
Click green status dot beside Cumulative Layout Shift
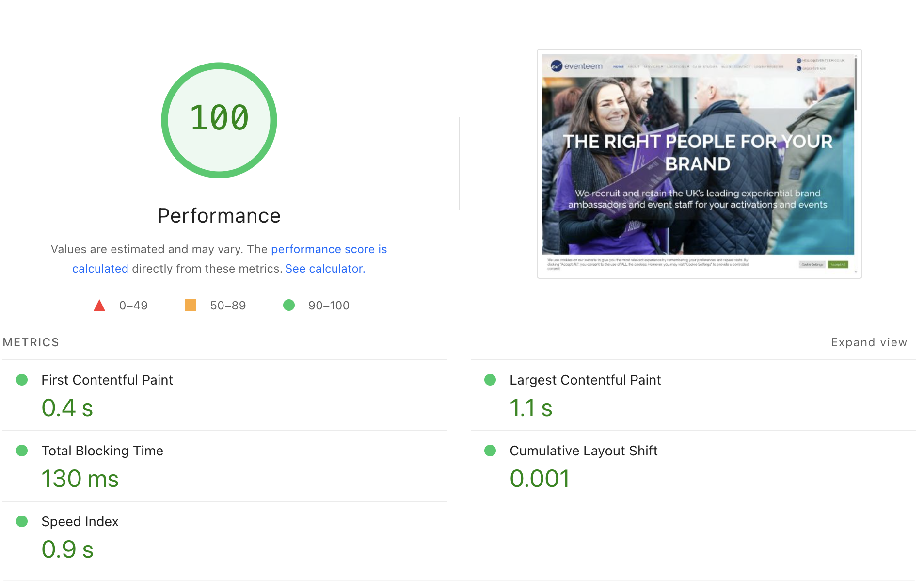tap(490, 451)
